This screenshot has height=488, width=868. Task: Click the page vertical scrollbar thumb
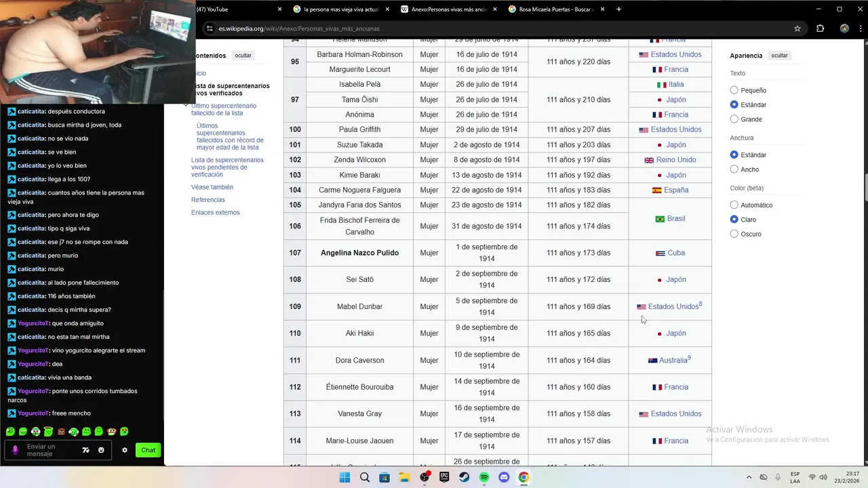[865, 188]
